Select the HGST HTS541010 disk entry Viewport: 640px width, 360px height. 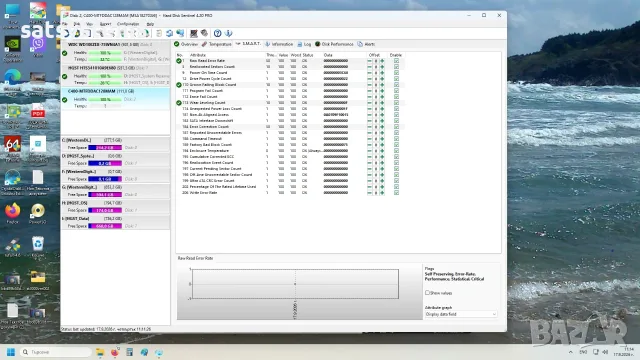(x=116, y=76)
